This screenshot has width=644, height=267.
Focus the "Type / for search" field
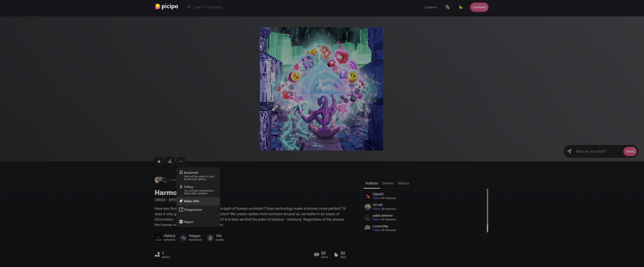[x=208, y=7]
